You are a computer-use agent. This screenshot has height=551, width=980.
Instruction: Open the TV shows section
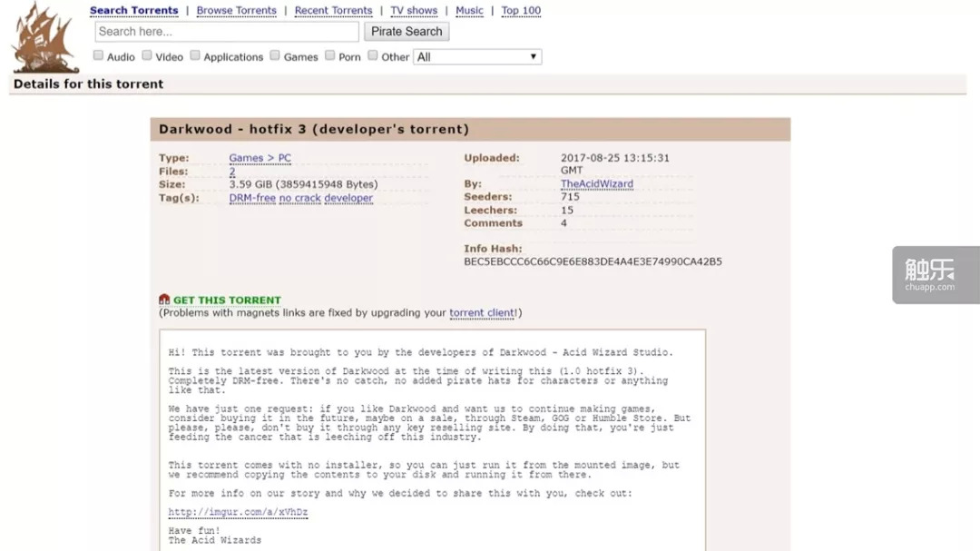[x=414, y=11]
